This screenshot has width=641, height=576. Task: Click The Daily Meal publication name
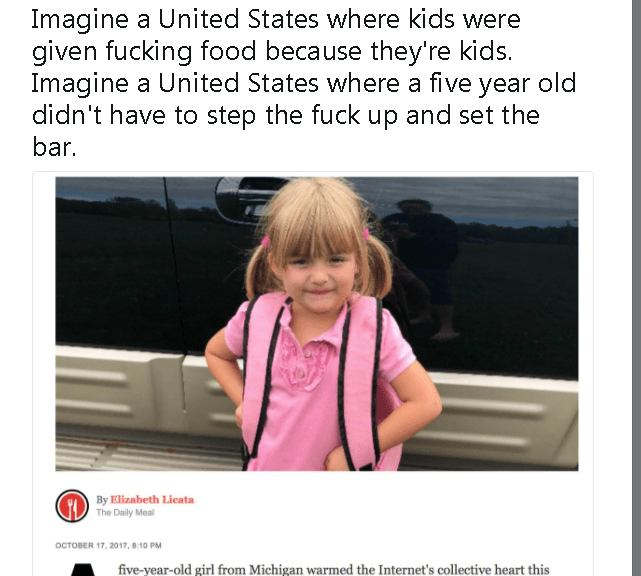tap(125, 513)
